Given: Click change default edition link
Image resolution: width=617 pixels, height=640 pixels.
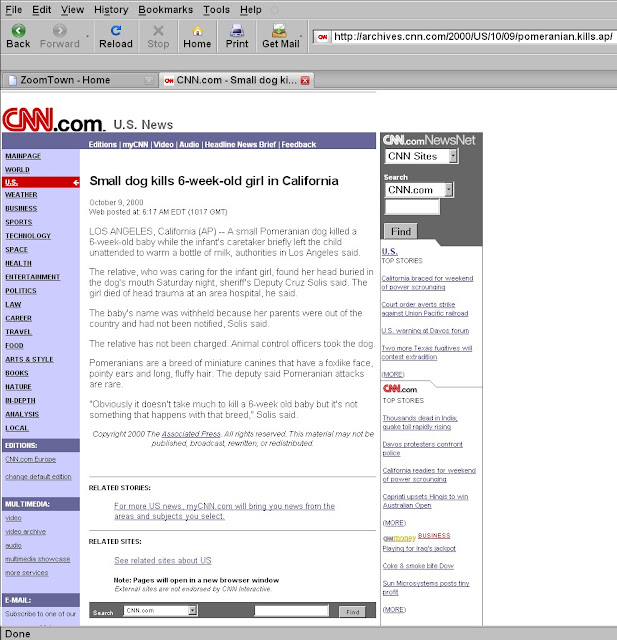Looking at the screenshot, I should pos(38,476).
